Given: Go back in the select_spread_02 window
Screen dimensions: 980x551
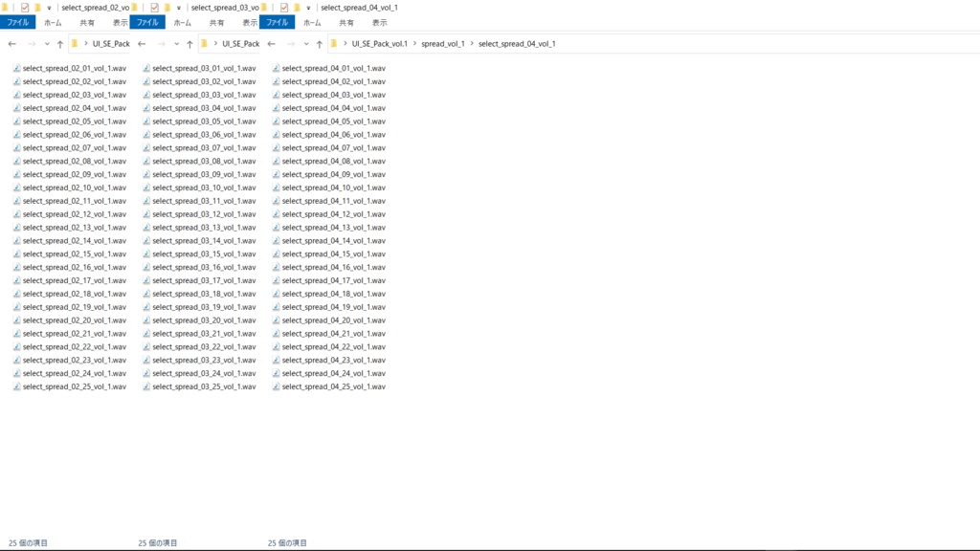Looking at the screenshot, I should (x=11, y=44).
